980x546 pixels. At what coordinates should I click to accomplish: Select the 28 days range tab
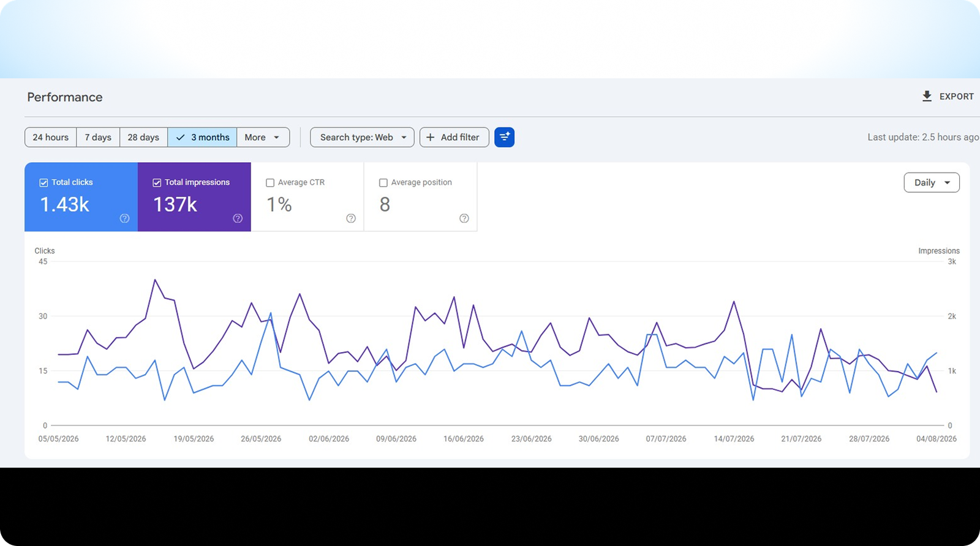point(143,137)
